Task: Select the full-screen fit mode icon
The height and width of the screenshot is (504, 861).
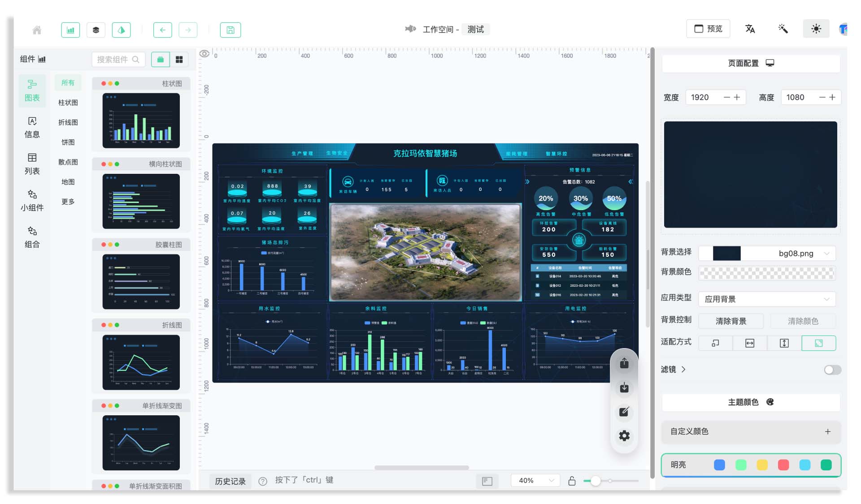Action: (819, 343)
